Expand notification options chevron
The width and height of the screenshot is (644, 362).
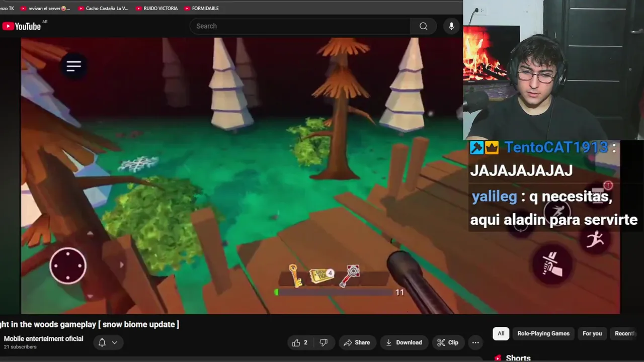click(x=115, y=342)
